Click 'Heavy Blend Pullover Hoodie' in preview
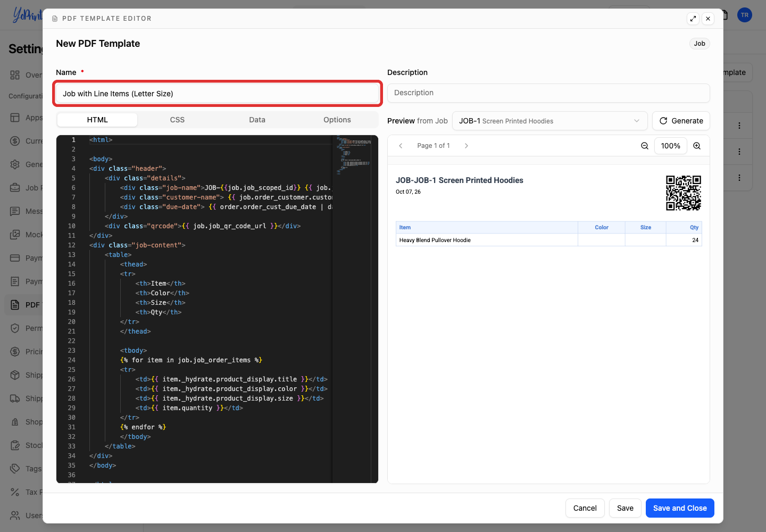The image size is (766, 532). [x=435, y=240]
